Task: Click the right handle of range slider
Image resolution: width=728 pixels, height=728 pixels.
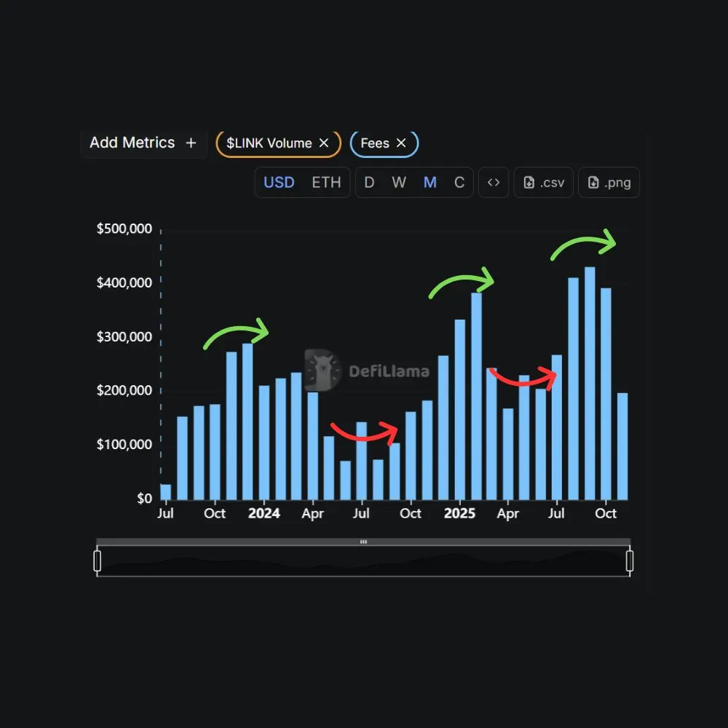Action: pos(630,561)
